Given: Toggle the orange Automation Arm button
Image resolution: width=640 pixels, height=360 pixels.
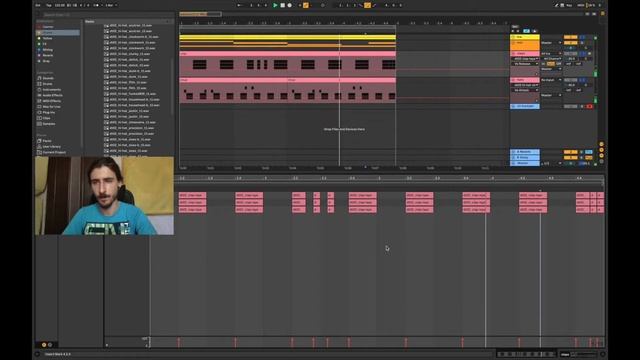Looking at the screenshot, I should click(306, 5).
